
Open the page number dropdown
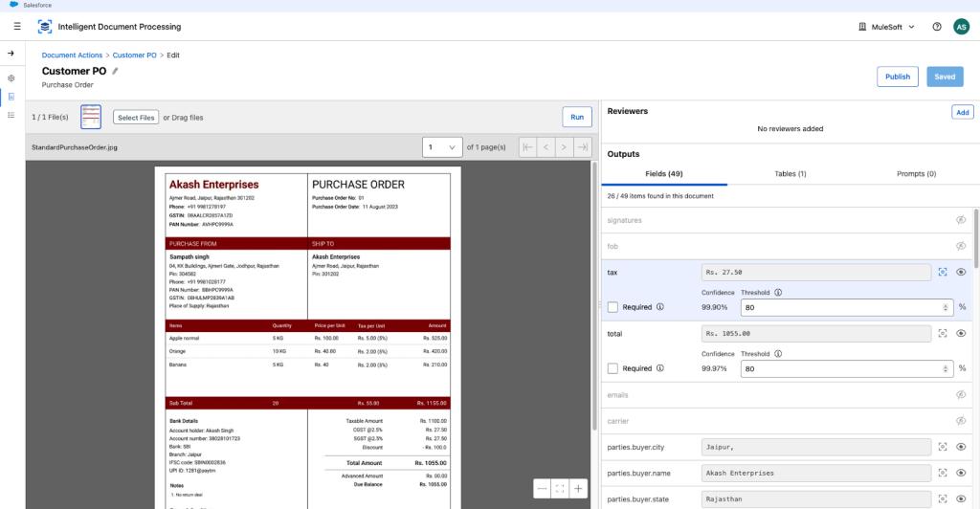(x=442, y=147)
